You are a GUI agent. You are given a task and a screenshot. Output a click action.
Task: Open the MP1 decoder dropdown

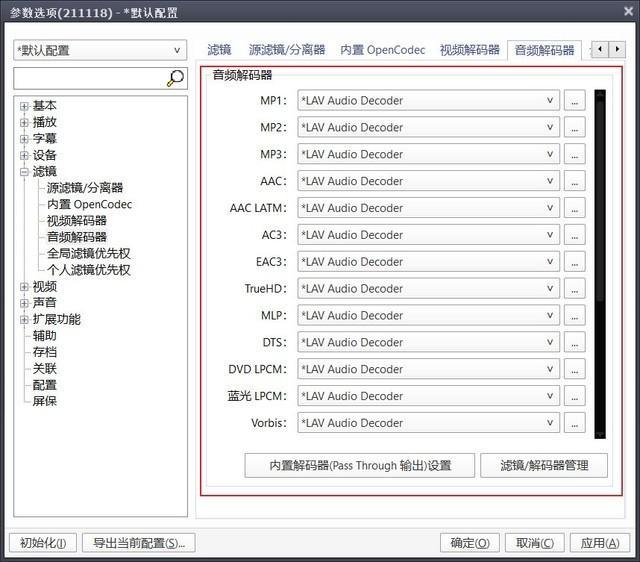[x=429, y=100]
